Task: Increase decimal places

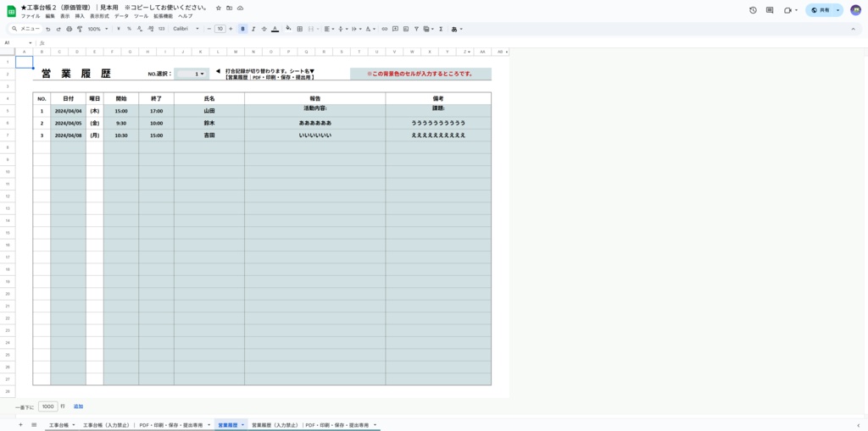Action: [x=150, y=29]
